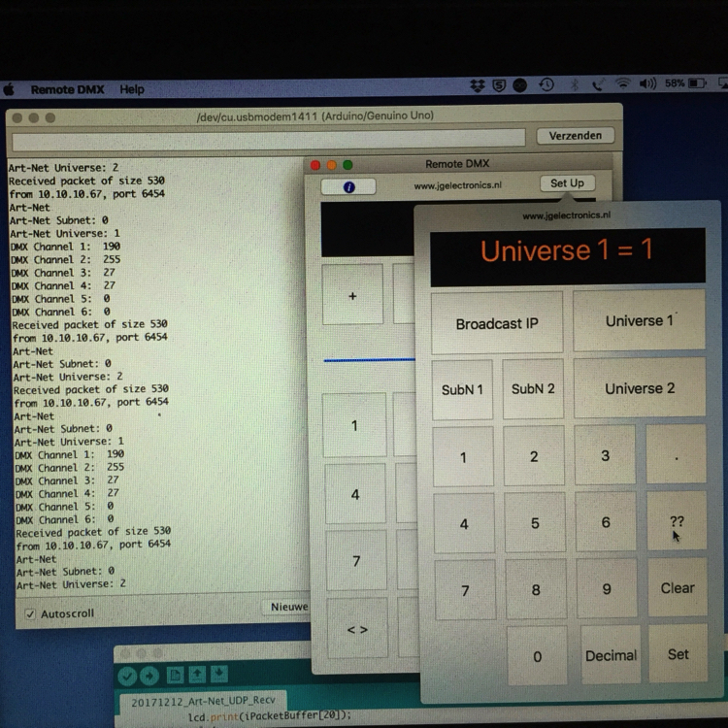Tap keypad digit 2 in setup popover
The image size is (728, 728).
534,456
